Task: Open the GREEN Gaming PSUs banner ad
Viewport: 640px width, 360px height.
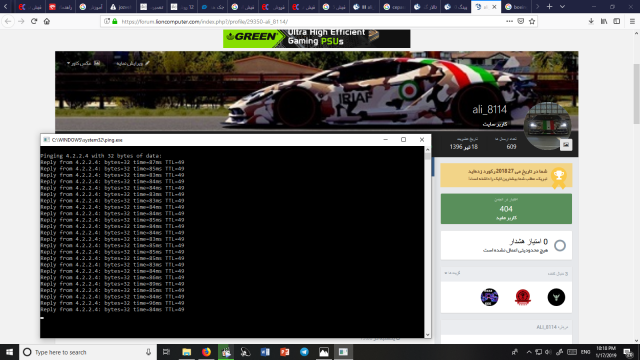Action: point(316,38)
